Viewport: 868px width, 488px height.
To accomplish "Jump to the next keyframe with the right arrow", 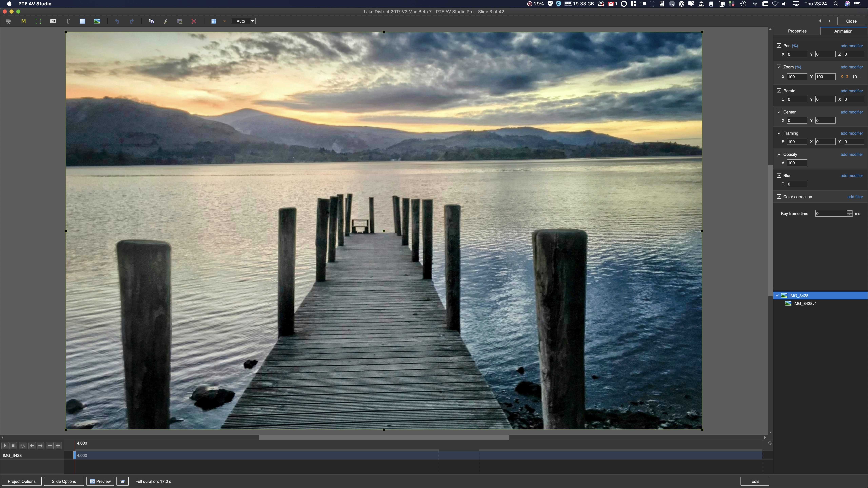I will click(x=41, y=446).
